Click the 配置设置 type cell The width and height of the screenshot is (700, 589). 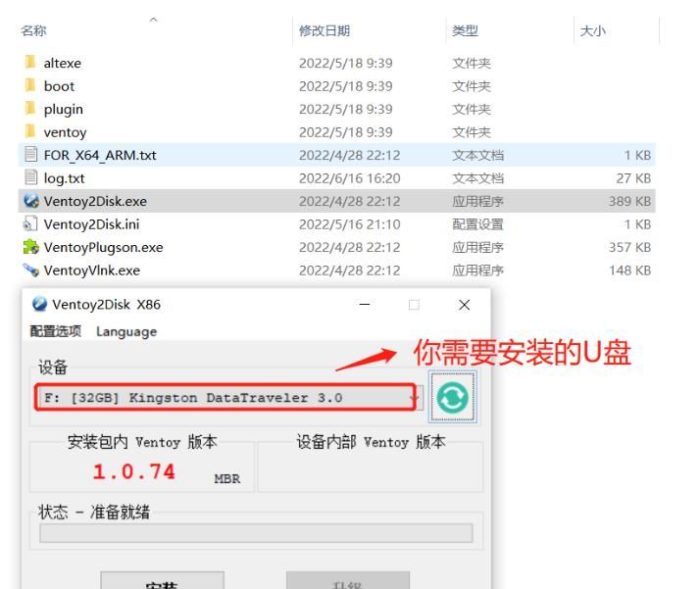477,224
